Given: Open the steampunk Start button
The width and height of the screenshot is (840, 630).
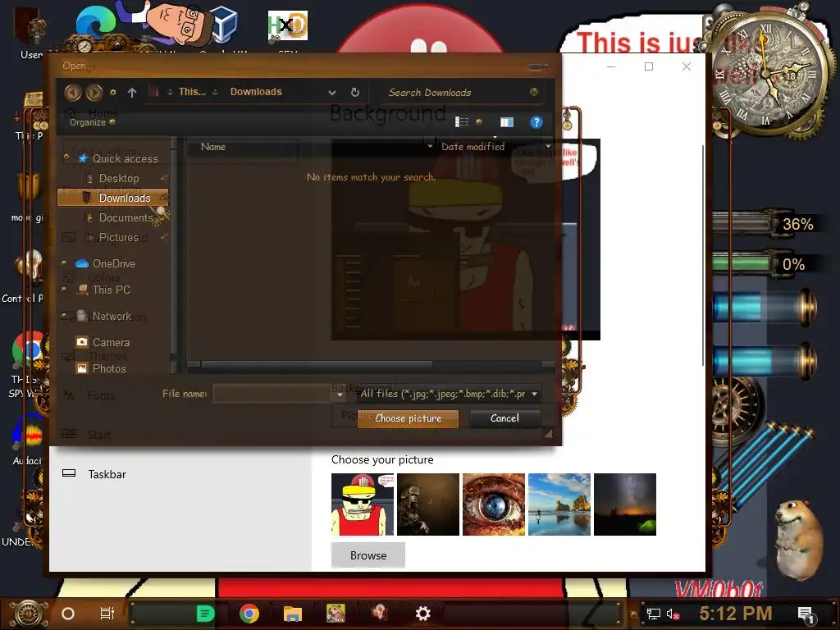Looking at the screenshot, I should pos(28,614).
